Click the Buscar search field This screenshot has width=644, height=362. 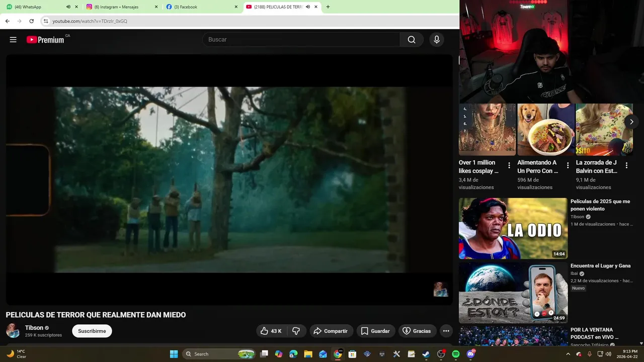pyautogui.click(x=301, y=40)
